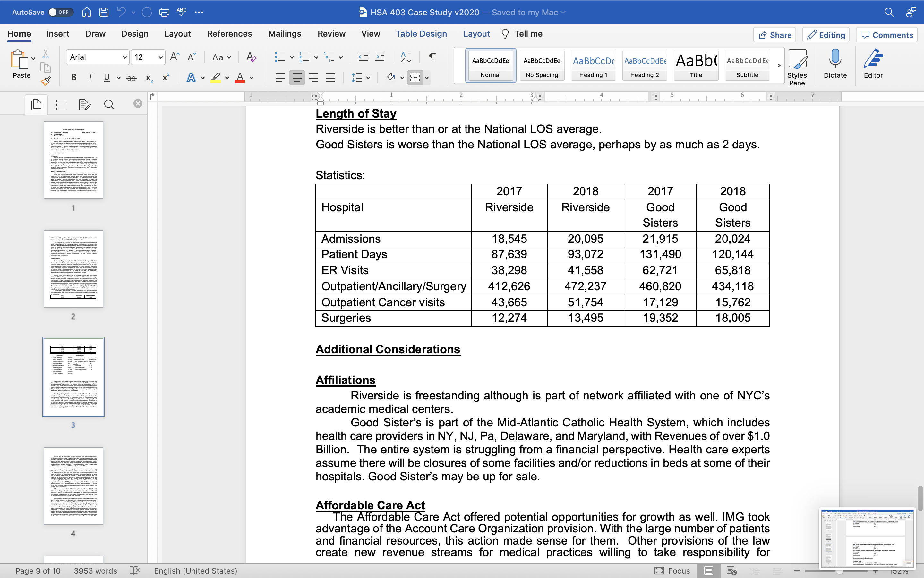The width and height of the screenshot is (924, 578).
Task: Select page 1 thumbnail in sidebar
Action: 73,160
